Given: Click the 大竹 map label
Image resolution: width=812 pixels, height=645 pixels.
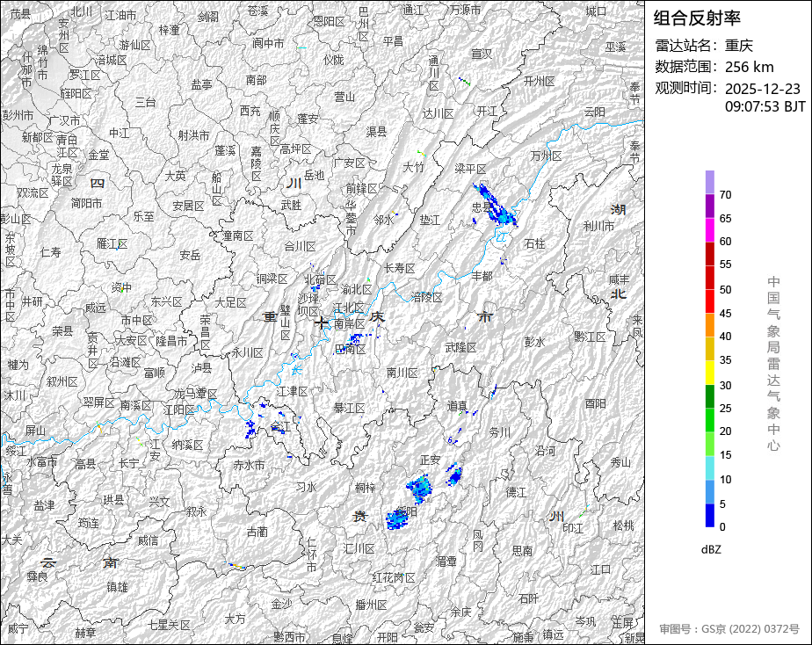Looking at the screenshot, I should click(413, 167).
